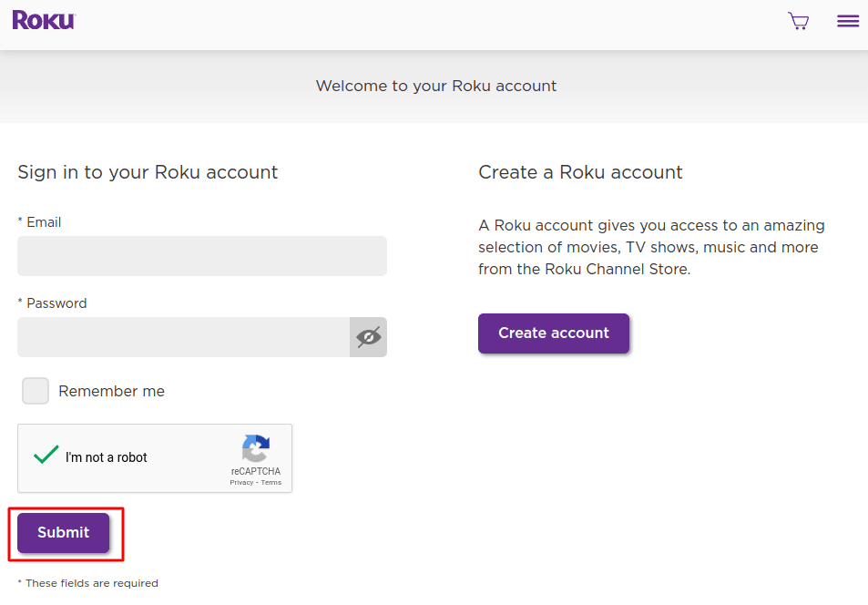Click the Welcome to your Roku account banner
The image size is (868, 605).
pyautogui.click(x=435, y=86)
